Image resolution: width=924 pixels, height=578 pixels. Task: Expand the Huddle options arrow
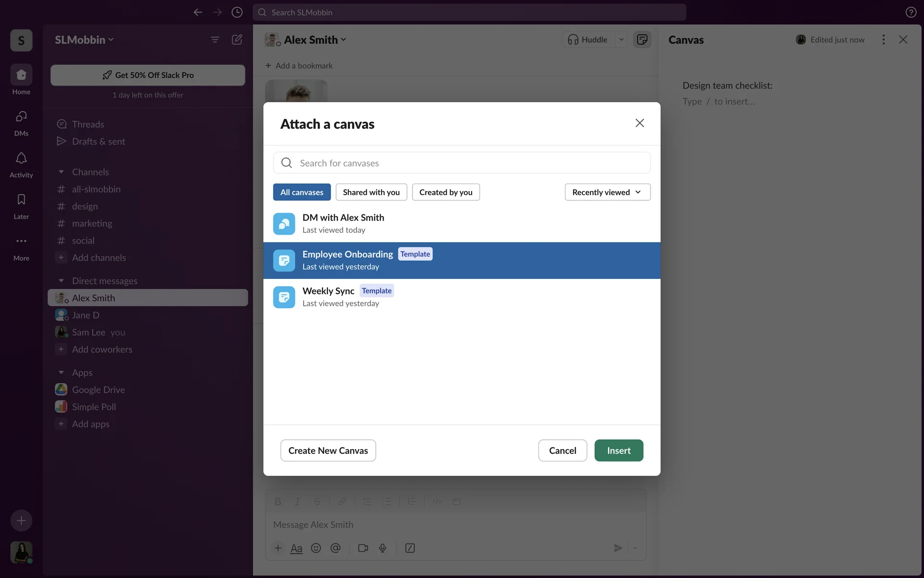tap(621, 39)
